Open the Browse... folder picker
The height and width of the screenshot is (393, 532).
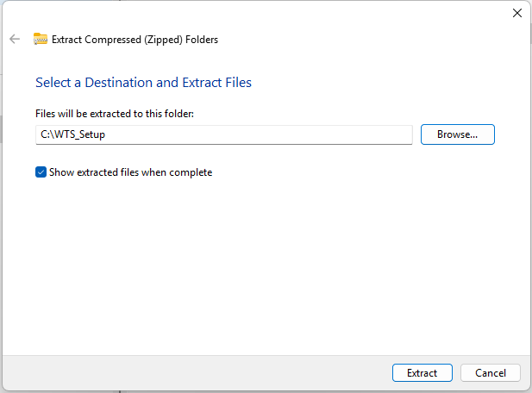pyautogui.click(x=457, y=134)
